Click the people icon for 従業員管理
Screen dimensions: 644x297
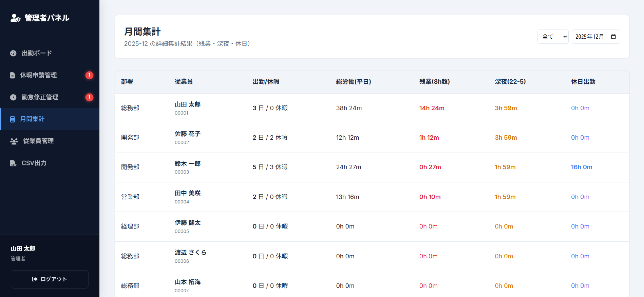[14, 141]
